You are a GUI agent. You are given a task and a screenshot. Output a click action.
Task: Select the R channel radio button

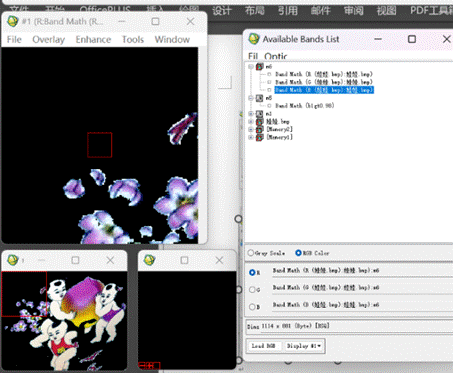point(252,272)
